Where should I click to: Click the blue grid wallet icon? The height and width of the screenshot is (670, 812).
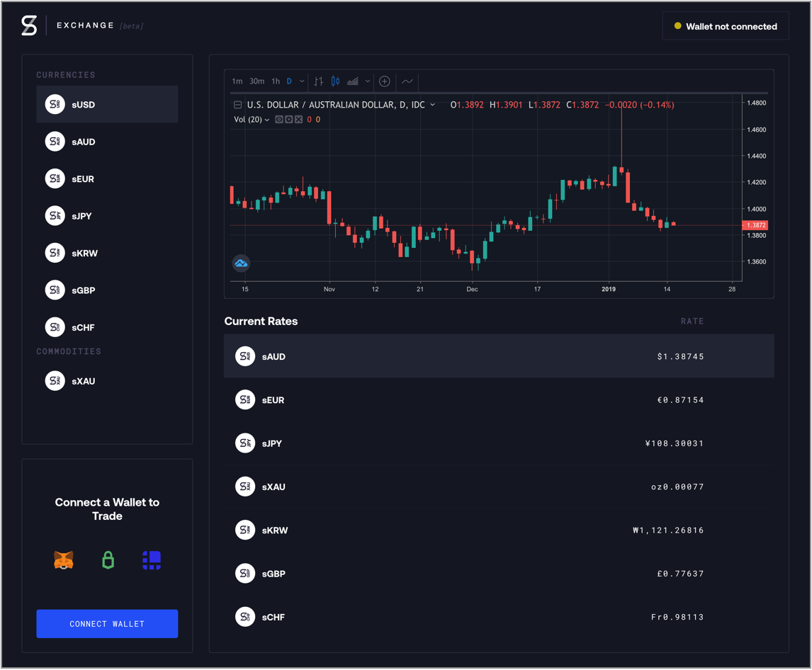[x=152, y=560]
